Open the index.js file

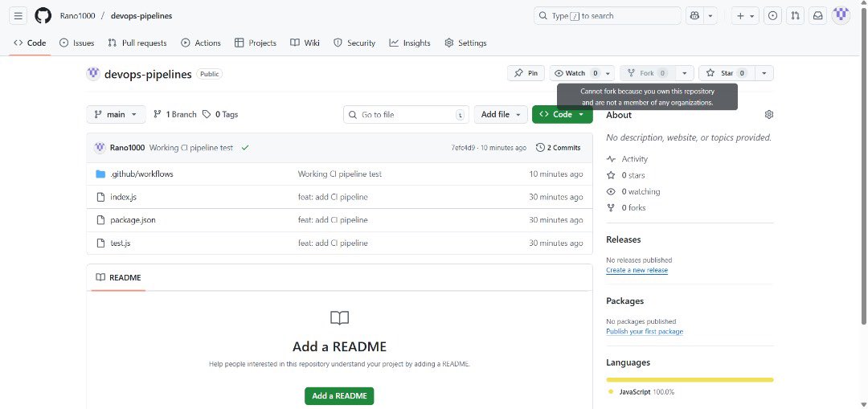pos(123,197)
